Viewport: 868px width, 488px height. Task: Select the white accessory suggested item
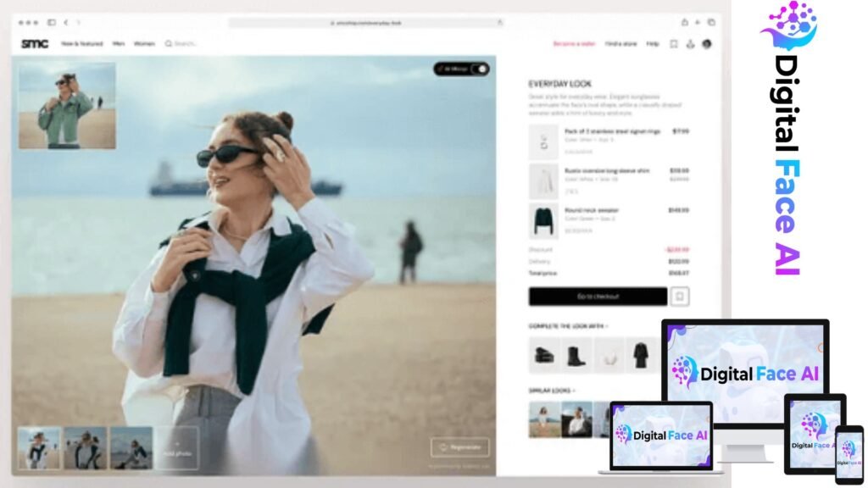(609, 355)
